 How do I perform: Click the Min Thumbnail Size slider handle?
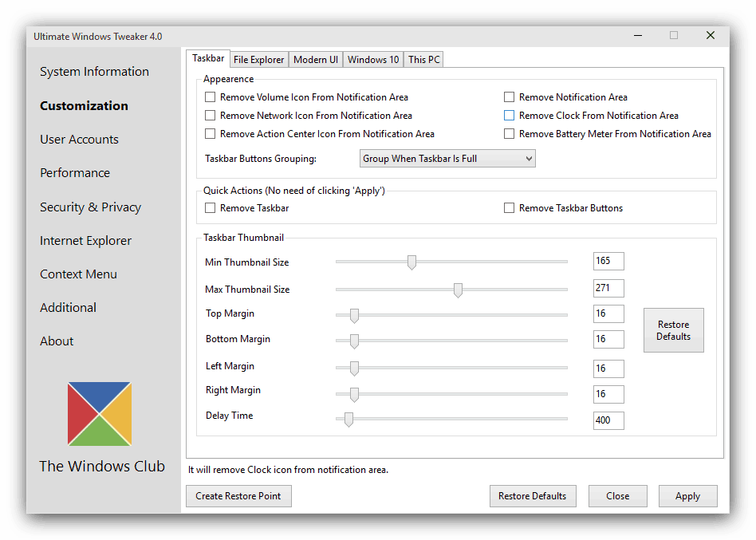(411, 262)
